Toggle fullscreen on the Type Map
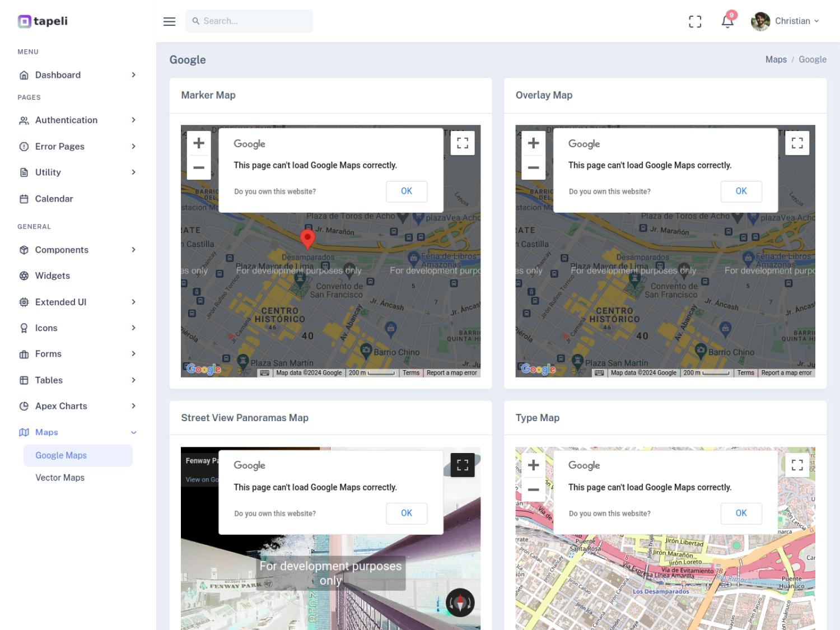This screenshot has height=630, width=840. point(797,465)
